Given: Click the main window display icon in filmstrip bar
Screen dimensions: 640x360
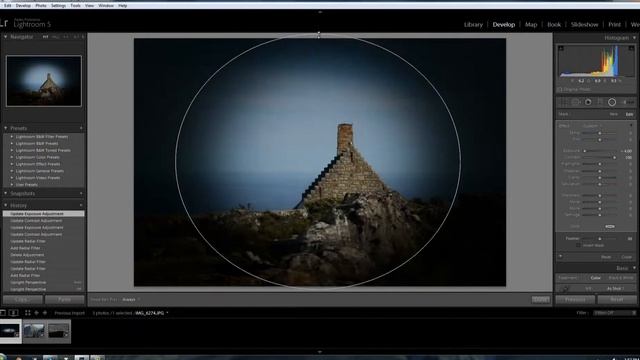Looking at the screenshot, I should pos(2,313).
